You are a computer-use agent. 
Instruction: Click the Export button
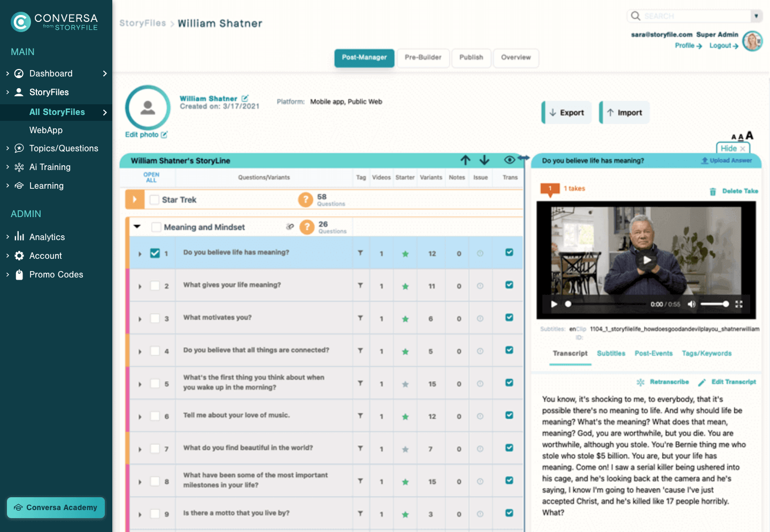click(x=567, y=113)
